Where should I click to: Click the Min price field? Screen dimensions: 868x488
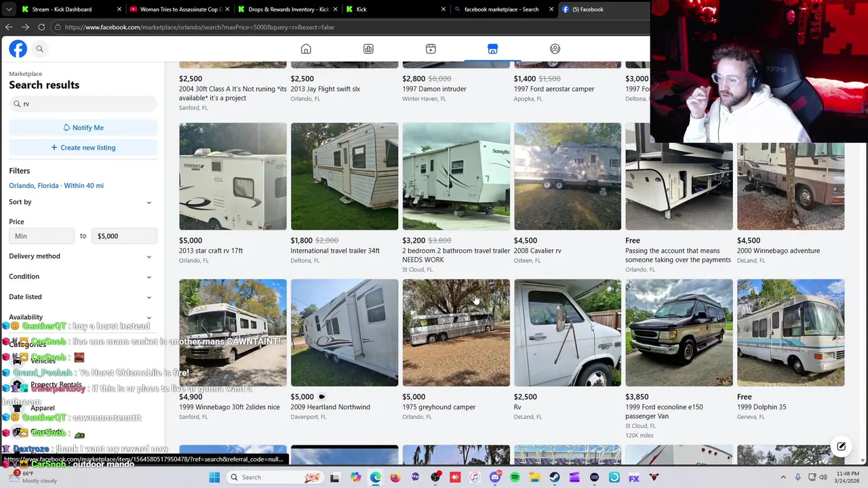(41, 236)
